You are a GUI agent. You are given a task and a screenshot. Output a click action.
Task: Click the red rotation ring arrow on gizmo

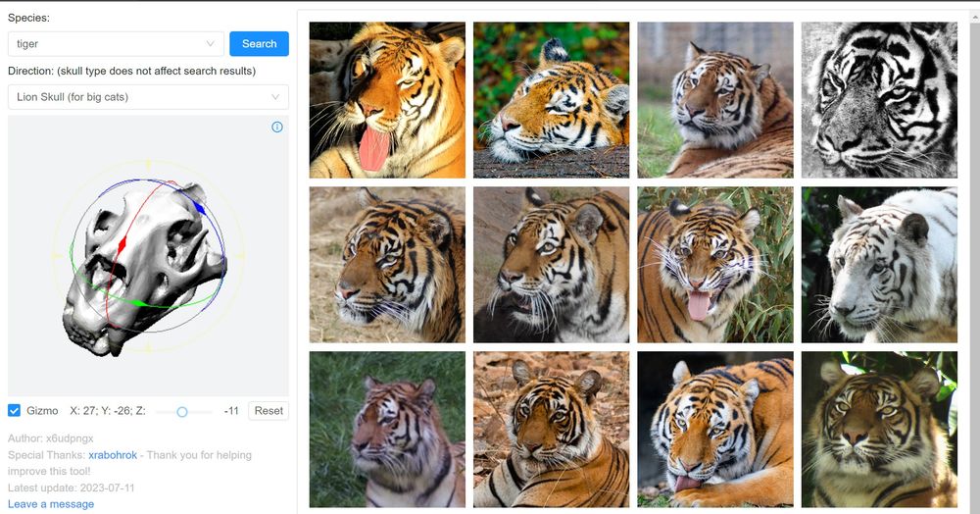pyautogui.click(x=122, y=243)
